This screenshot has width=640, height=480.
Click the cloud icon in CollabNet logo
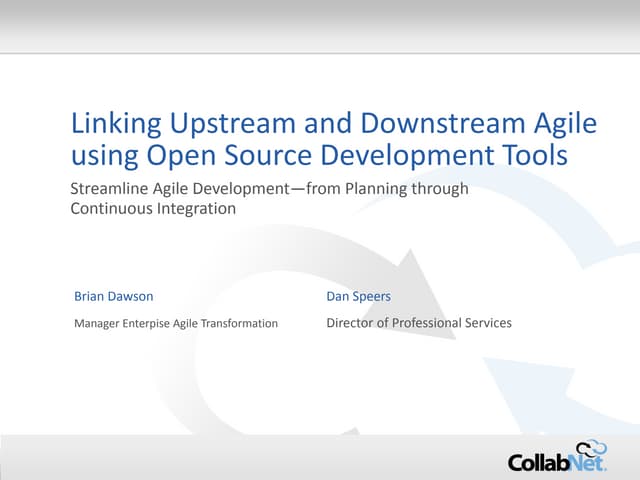click(x=593, y=449)
